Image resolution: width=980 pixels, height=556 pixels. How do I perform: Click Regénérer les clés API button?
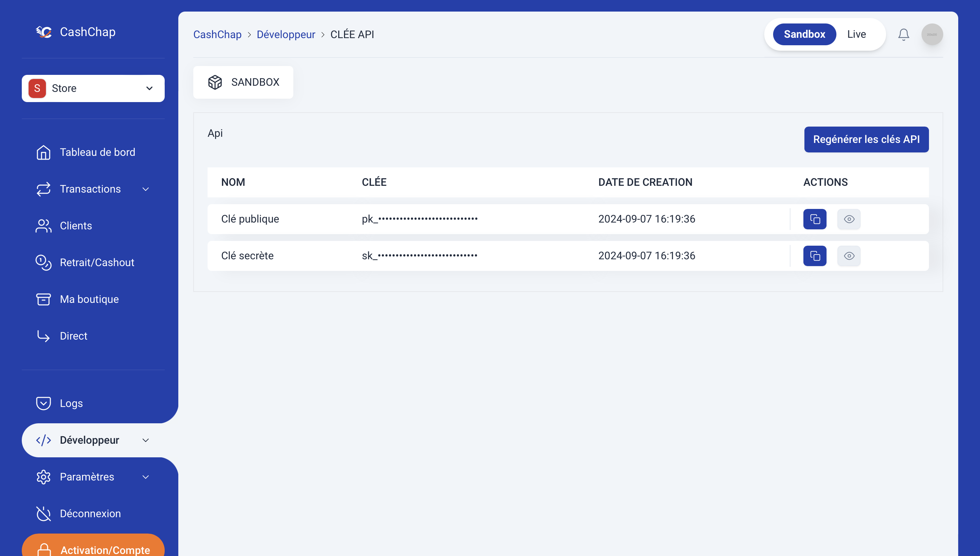point(866,140)
